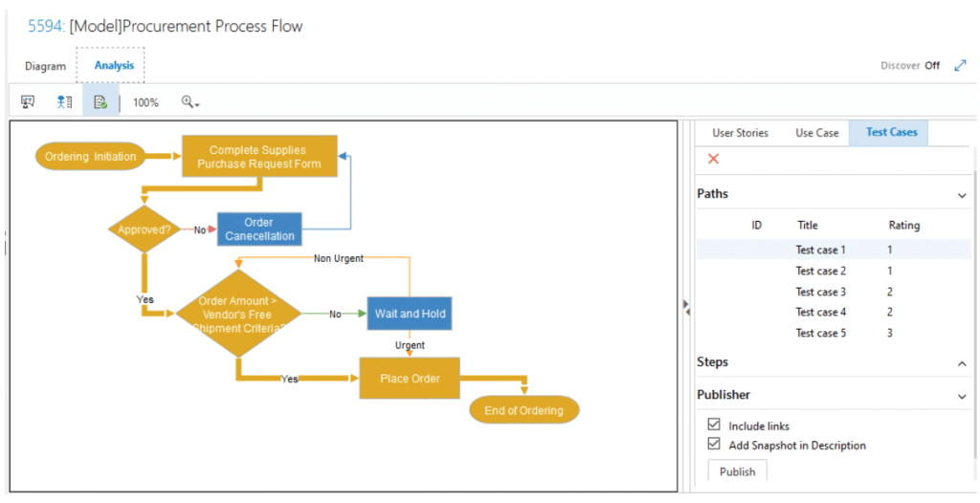Expand the Steps section chevron
980x503 pixels.
pos(962,363)
